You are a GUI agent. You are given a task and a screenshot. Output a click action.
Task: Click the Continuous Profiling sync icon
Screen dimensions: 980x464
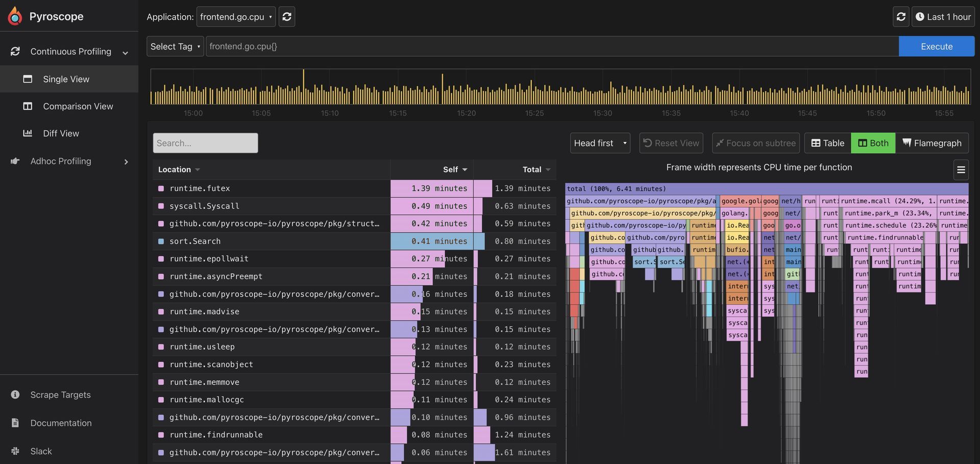pyautogui.click(x=15, y=52)
